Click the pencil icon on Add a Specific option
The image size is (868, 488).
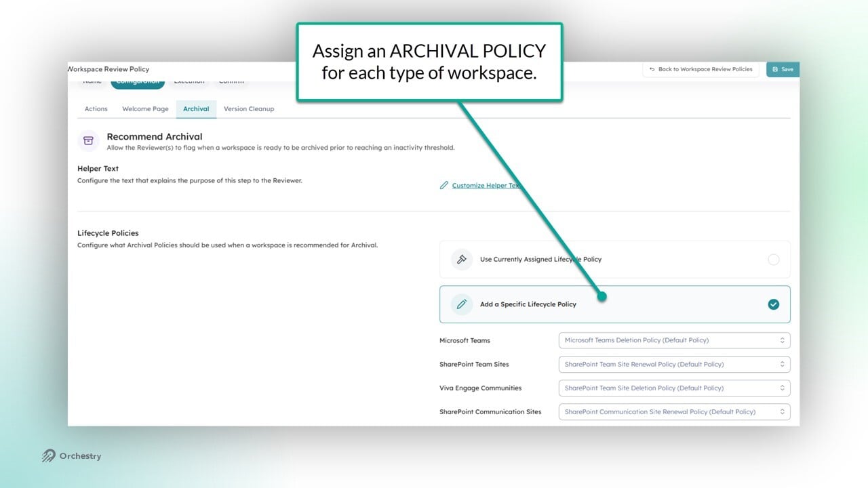click(x=462, y=304)
